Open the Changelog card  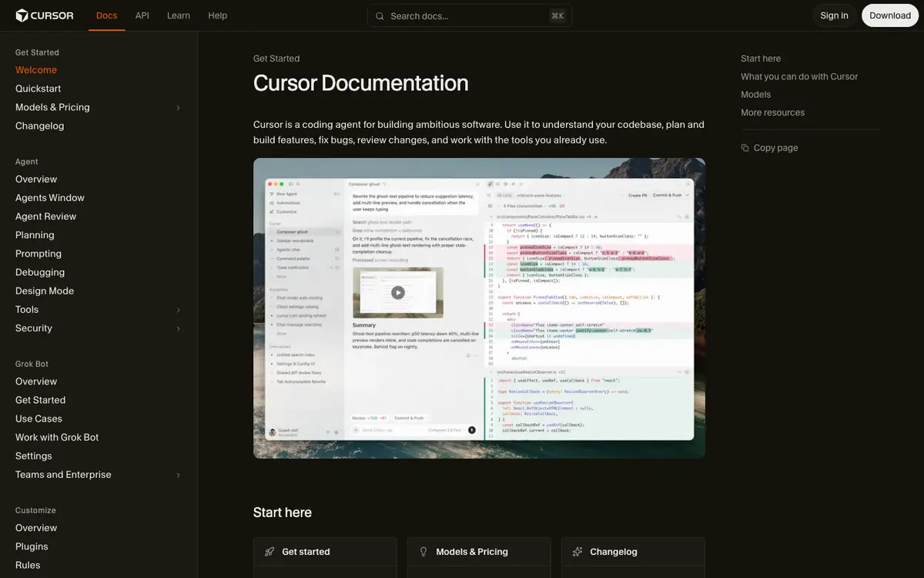point(633,557)
